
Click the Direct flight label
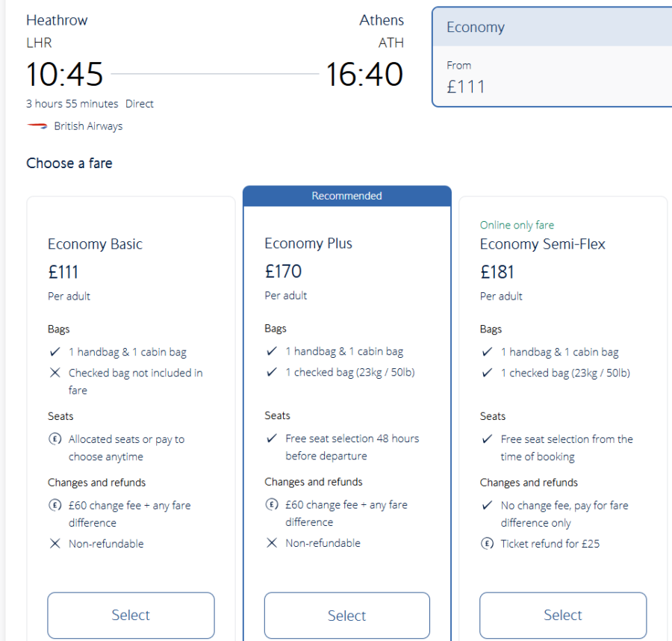pos(140,104)
